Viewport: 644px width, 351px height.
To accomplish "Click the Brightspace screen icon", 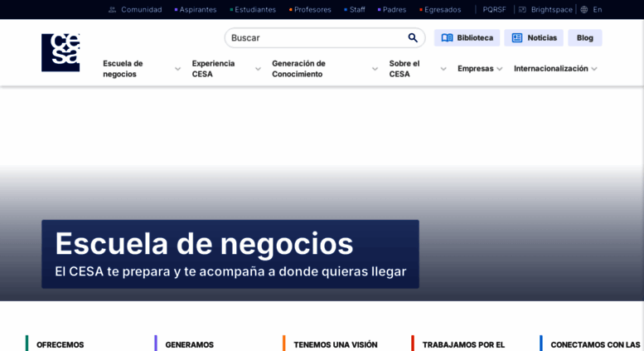I will pyautogui.click(x=522, y=9).
